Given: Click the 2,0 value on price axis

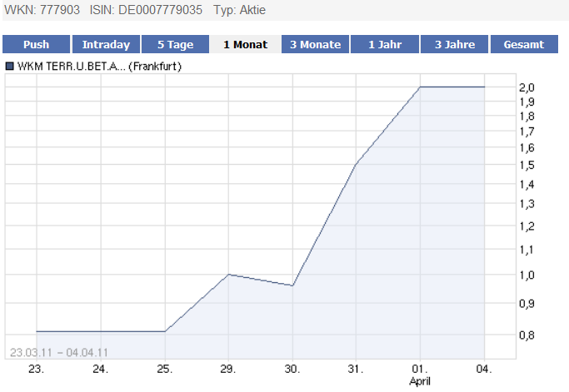Looking at the screenshot, I should tap(527, 87).
